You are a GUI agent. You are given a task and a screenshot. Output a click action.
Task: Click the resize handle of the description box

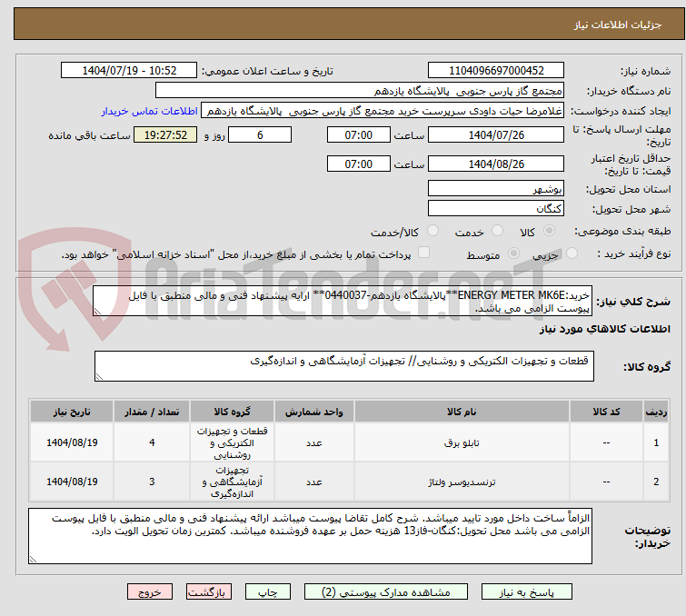coord(97,311)
